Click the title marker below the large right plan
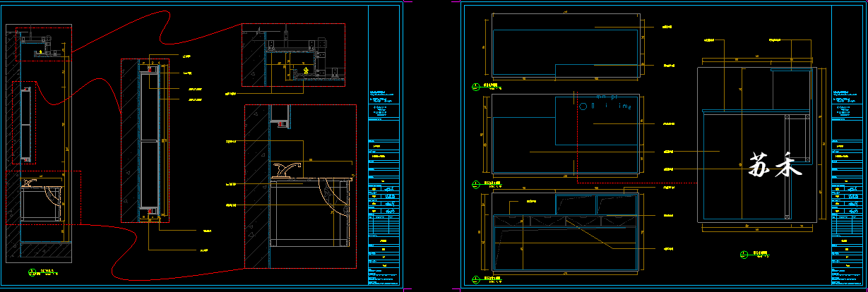The width and height of the screenshot is (868, 292). (744, 255)
